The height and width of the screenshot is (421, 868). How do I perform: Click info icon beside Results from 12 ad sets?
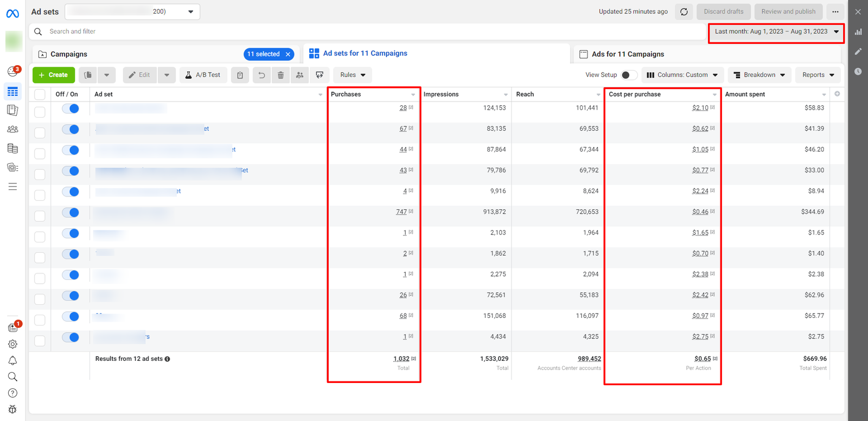[x=167, y=359]
